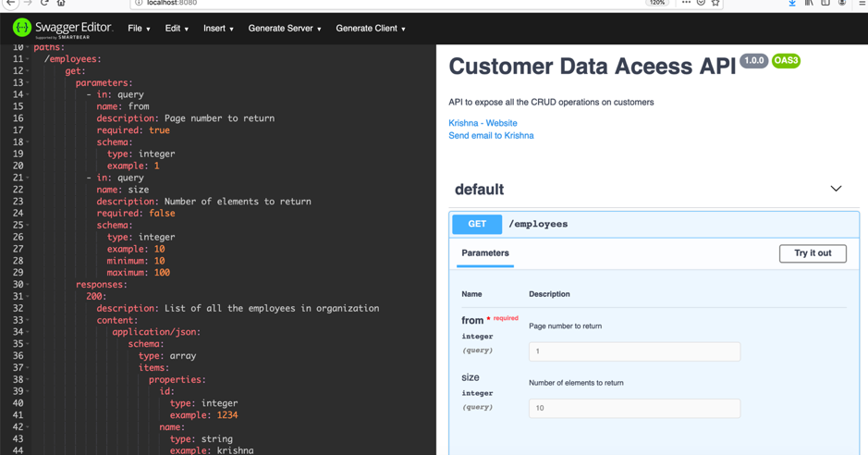Viewport: 868px width, 455px height.
Task: Select the Parameters tab
Action: (x=485, y=253)
